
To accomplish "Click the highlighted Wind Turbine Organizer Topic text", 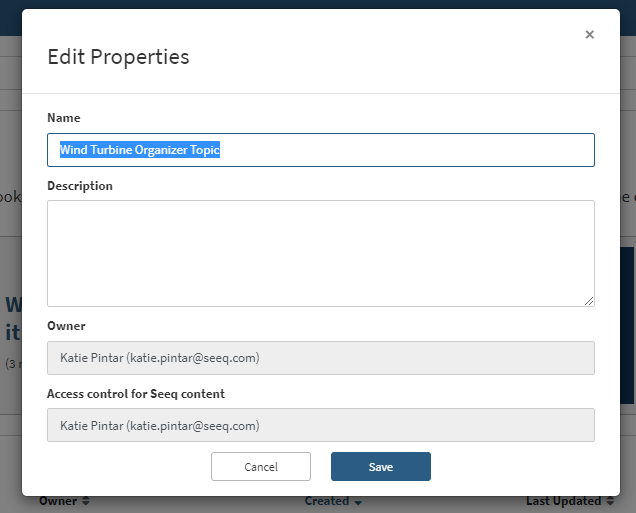I will [x=140, y=150].
